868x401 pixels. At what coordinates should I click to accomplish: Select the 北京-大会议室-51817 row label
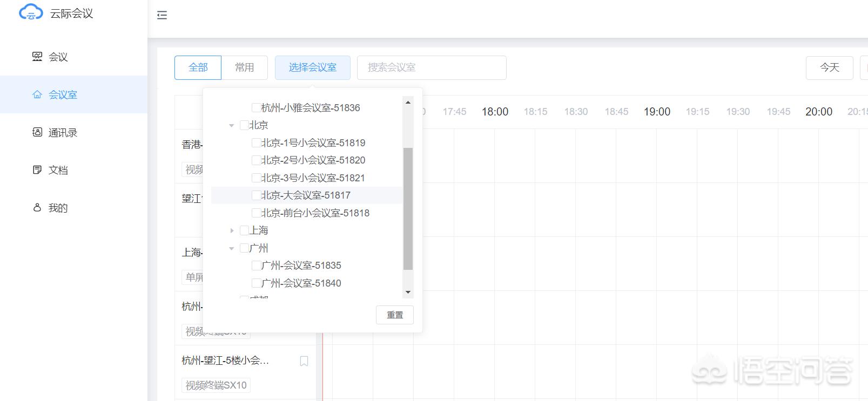pyautogui.click(x=306, y=195)
